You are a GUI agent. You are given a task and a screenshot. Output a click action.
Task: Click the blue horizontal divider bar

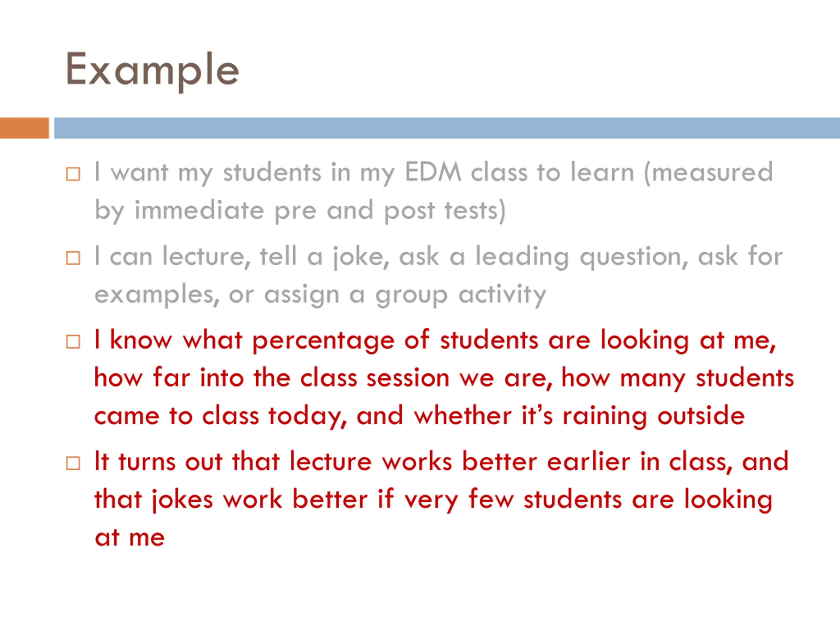(x=447, y=128)
